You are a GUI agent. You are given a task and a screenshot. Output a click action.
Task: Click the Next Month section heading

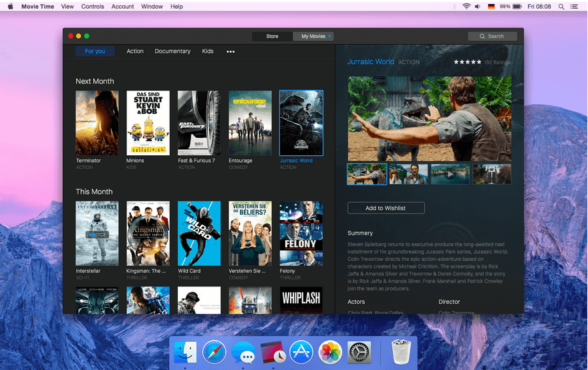(x=95, y=81)
